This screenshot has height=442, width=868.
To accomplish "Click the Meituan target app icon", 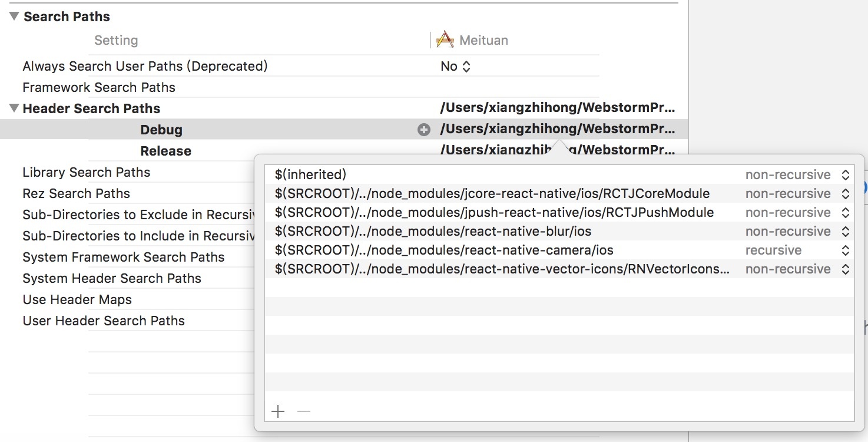I will point(445,40).
